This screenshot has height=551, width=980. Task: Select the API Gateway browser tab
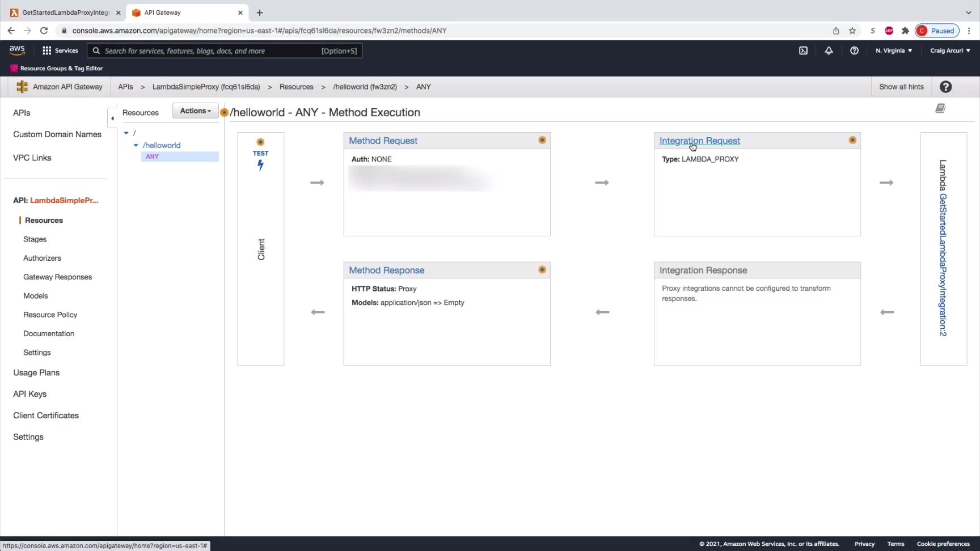(x=187, y=12)
